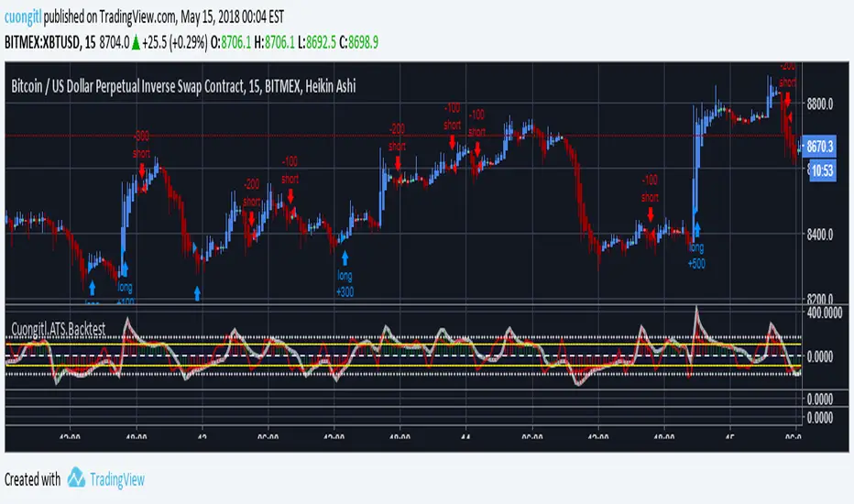Click the TradingView logo icon
Viewport: 854px width, 504px height.
pos(76,477)
